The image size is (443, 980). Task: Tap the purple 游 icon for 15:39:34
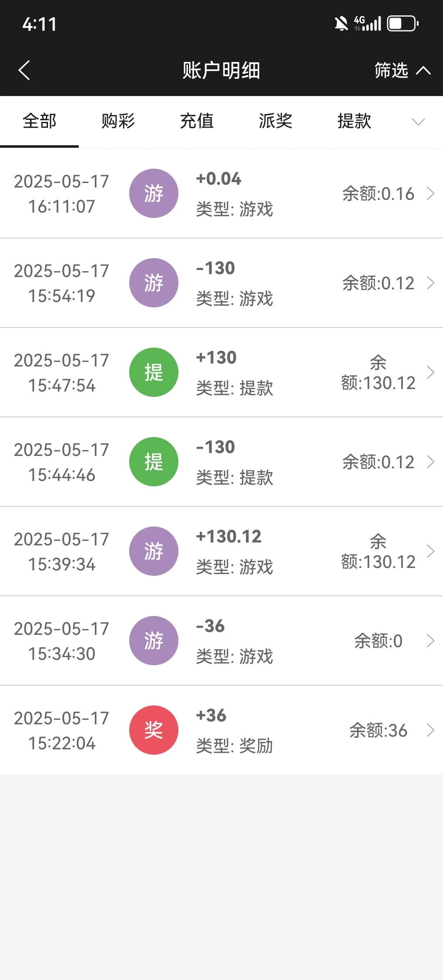coord(154,551)
